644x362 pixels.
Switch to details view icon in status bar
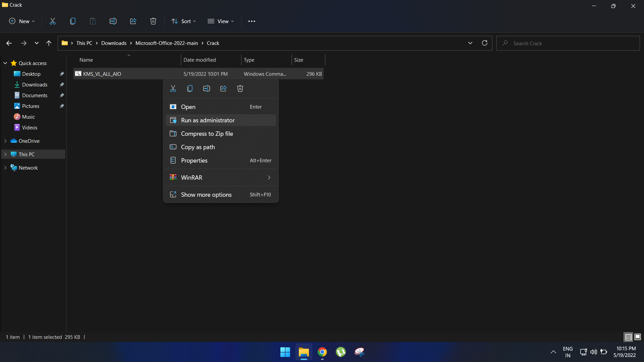point(629,337)
